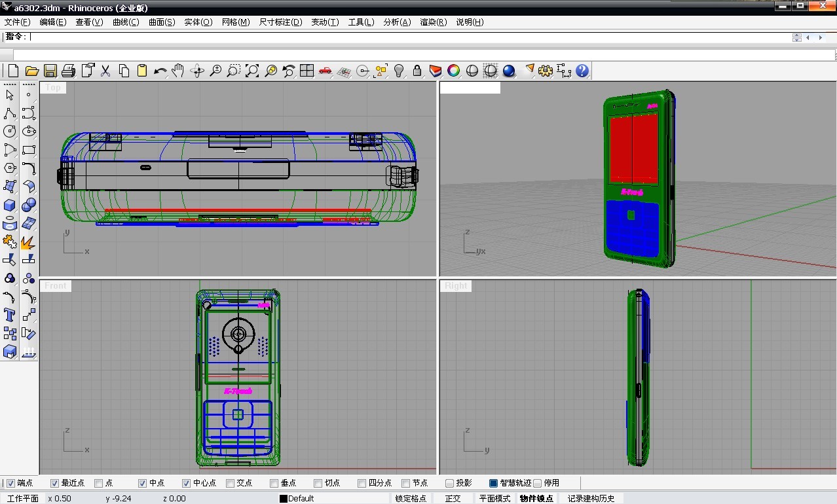Open the Default layer selector in status bar
Viewport: 837px width, 504px height.
[334, 498]
